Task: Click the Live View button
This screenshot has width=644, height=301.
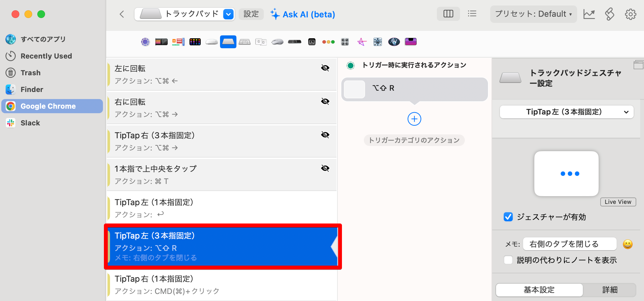Action: (618, 202)
